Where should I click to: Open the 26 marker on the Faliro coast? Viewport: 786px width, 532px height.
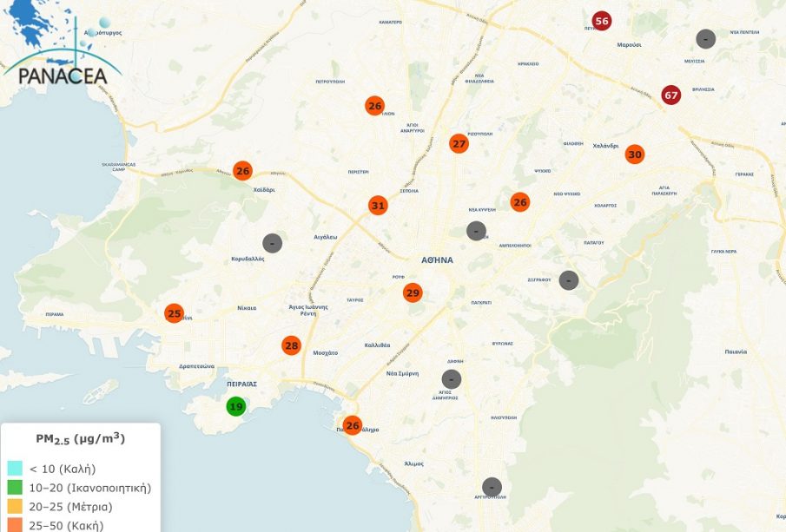coord(353,425)
